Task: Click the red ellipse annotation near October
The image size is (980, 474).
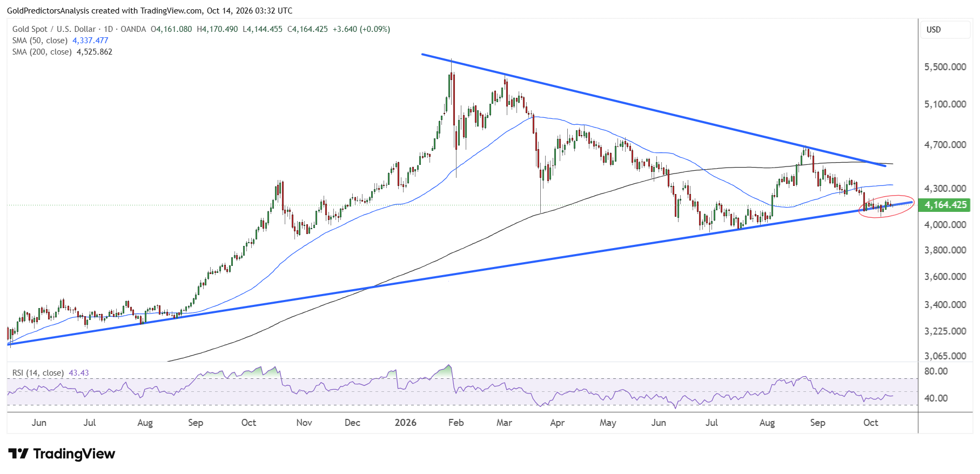Action: (887, 207)
